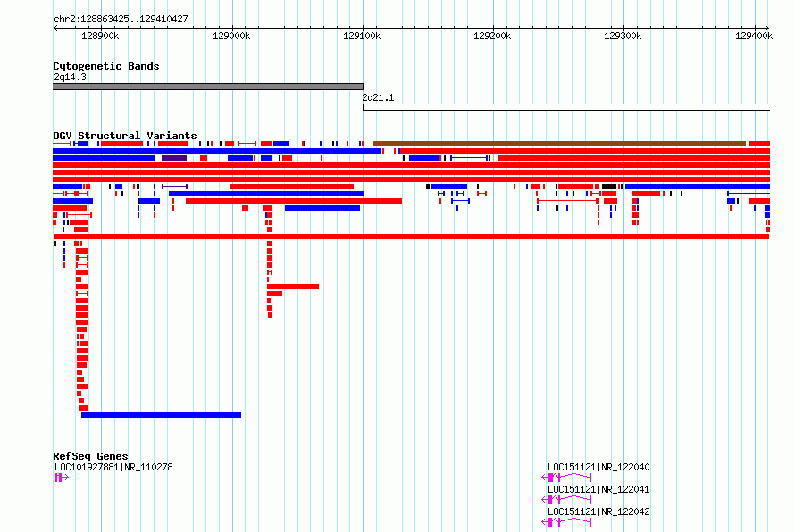Select the gray 2q14.3 cytogenetic band bar
The width and height of the screenshot is (795, 532).
click(208, 87)
